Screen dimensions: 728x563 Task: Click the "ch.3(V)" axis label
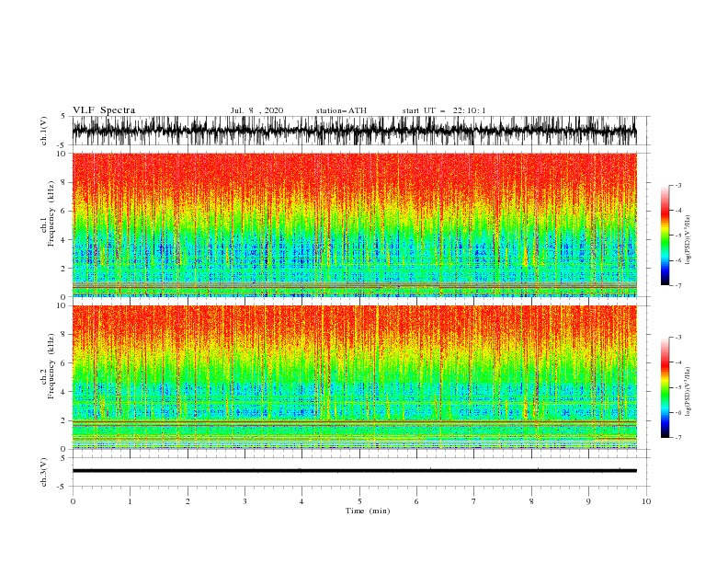44,472
